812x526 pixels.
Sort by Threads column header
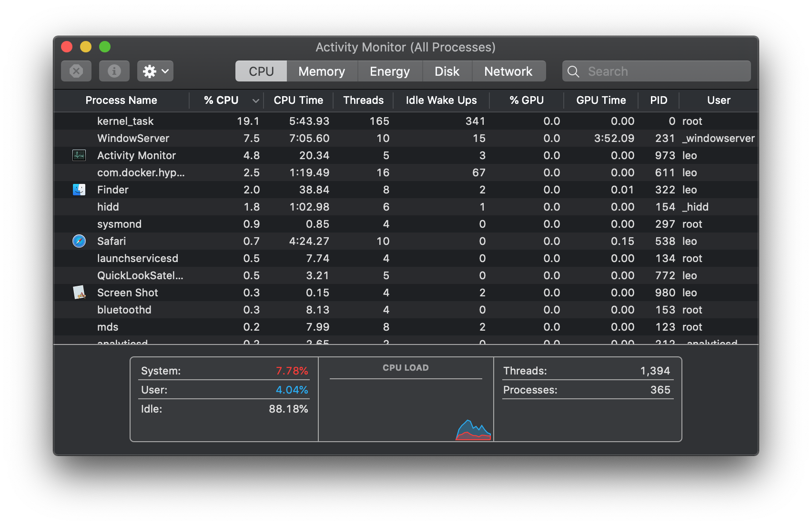[x=363, y=100]
